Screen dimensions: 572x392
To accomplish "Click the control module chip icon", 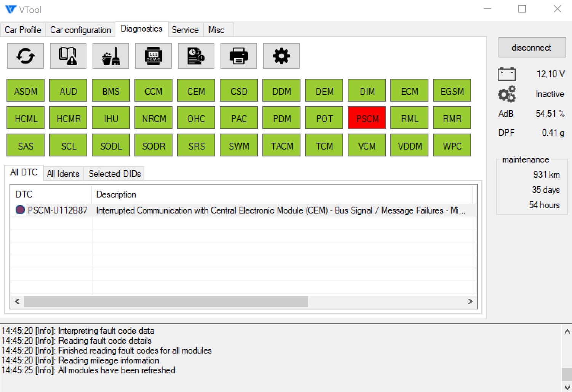I will [153, 56].
